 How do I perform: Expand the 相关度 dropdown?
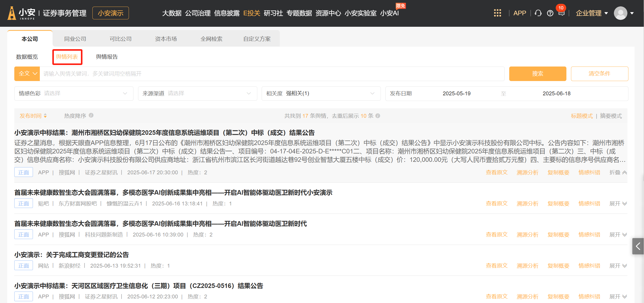321,94
